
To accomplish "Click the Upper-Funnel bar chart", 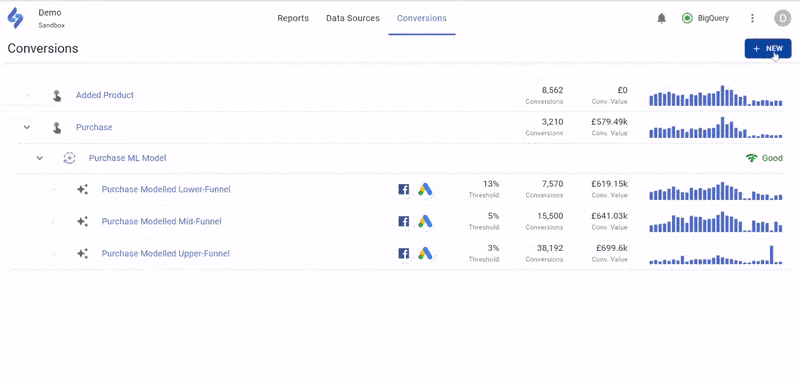I will tap(715, 254).
